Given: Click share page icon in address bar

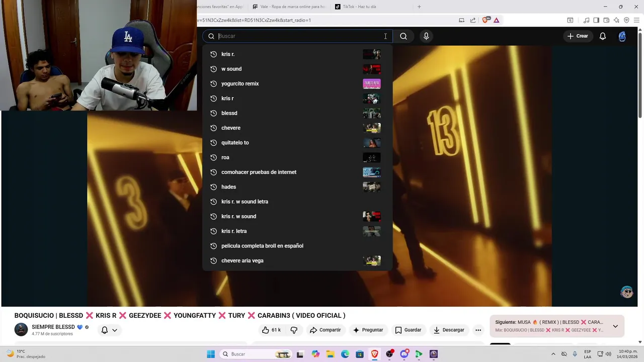Looking at the screenshot, I should [x=473, y=20].
